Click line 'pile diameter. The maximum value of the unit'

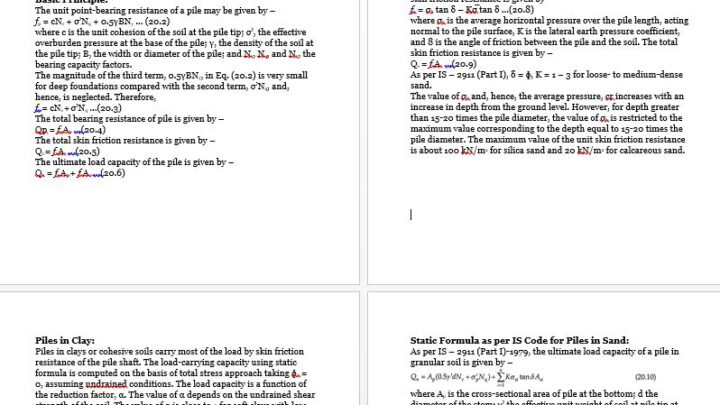(x=548, y=139)
